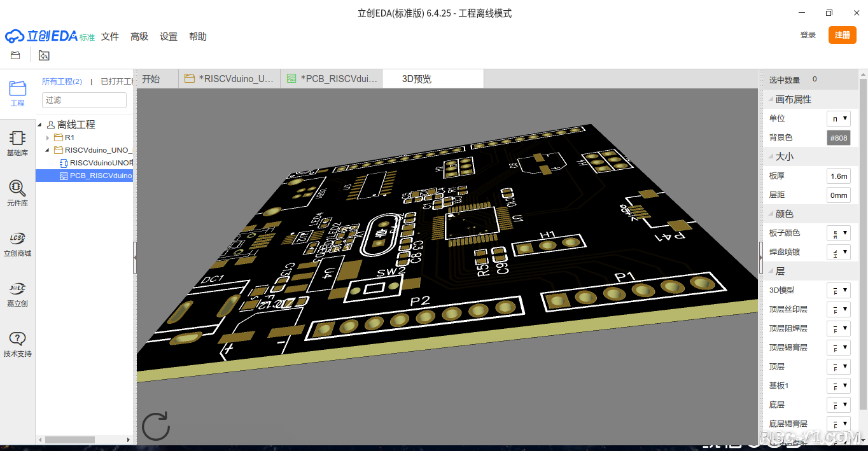This screenshot has height=451, width=868.
Task: Click the orange 注册 register button
Action: [842, 35]
